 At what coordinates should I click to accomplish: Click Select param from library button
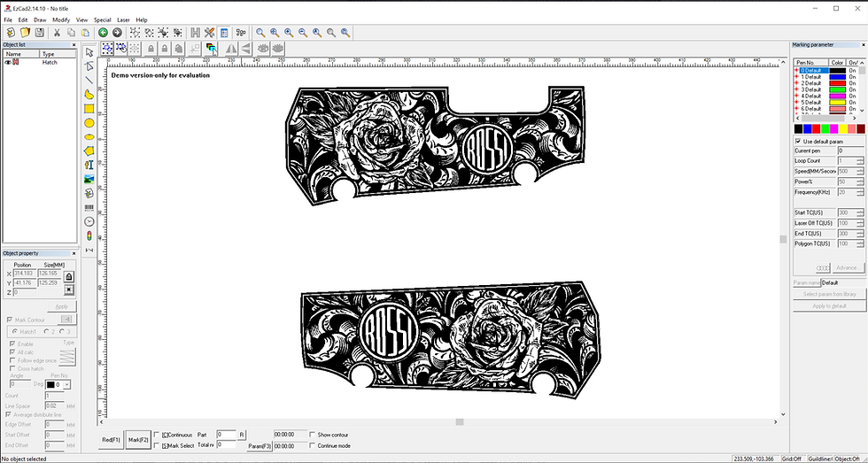click(829, 294)
